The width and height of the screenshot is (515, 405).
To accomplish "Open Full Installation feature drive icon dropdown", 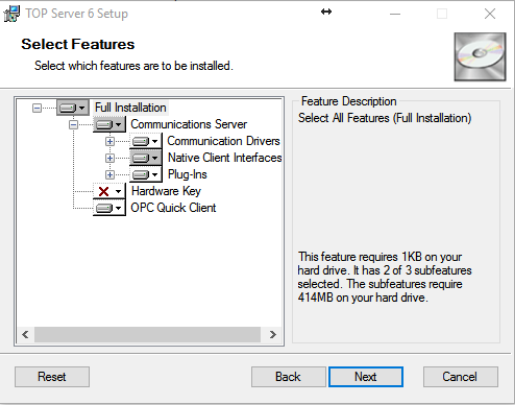I will click(73, 108).
